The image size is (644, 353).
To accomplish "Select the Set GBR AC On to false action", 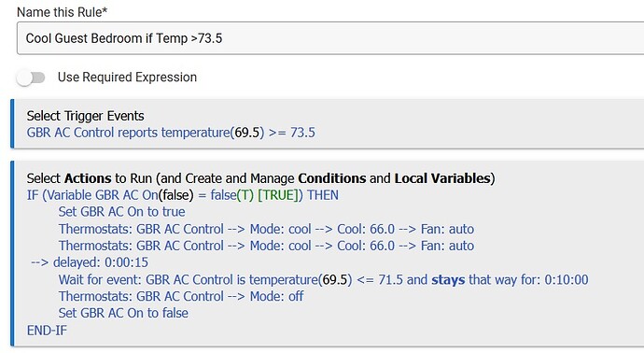I will click(123, 313).
